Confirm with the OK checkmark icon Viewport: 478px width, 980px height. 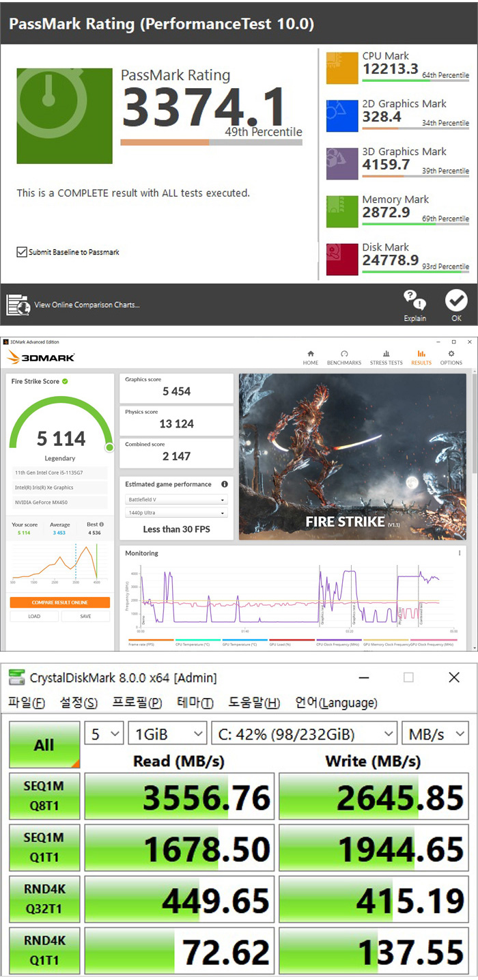click(x=455, y=300)
